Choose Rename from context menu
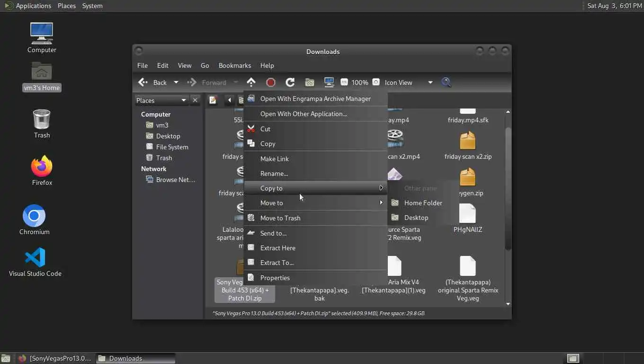Viewport: 644px width, 364px height. 315,173
